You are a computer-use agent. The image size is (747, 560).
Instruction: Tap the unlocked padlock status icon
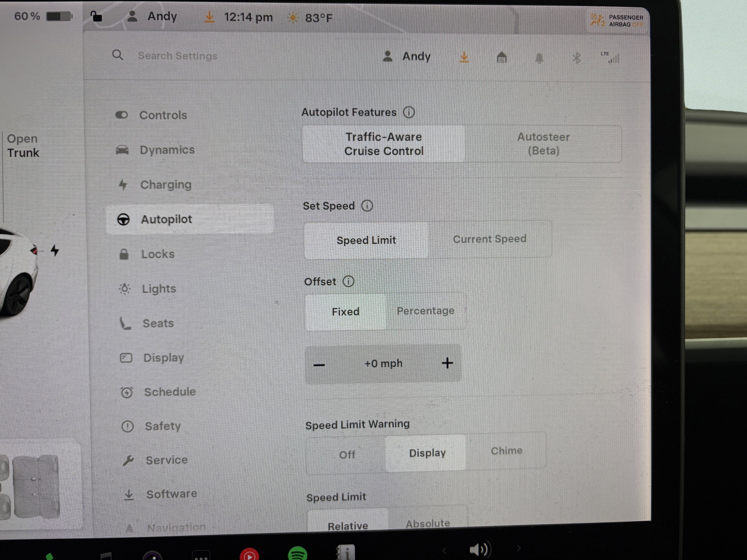[96, 16]
